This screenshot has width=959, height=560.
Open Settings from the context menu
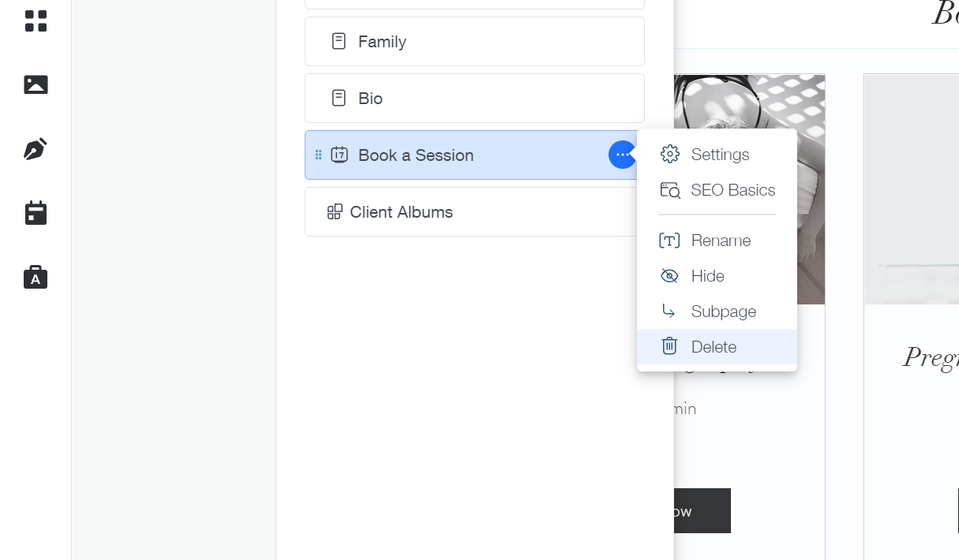[x=719, y=155]
